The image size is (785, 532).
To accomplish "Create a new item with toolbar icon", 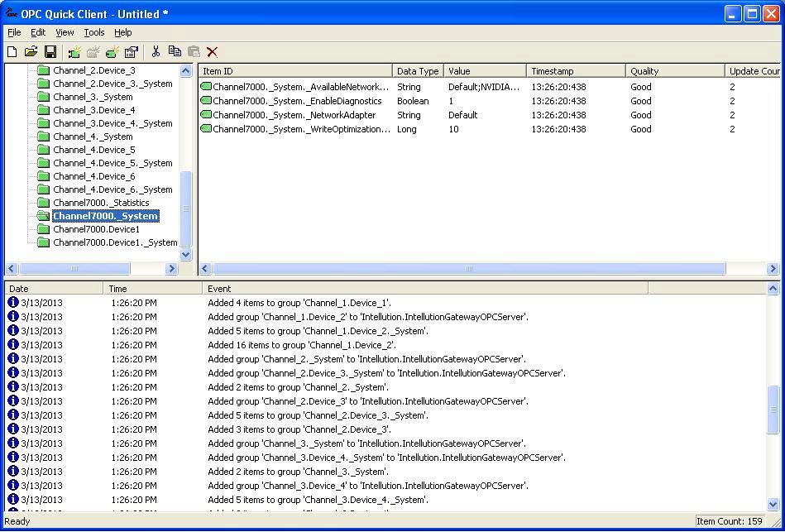I will click(112, 51).
